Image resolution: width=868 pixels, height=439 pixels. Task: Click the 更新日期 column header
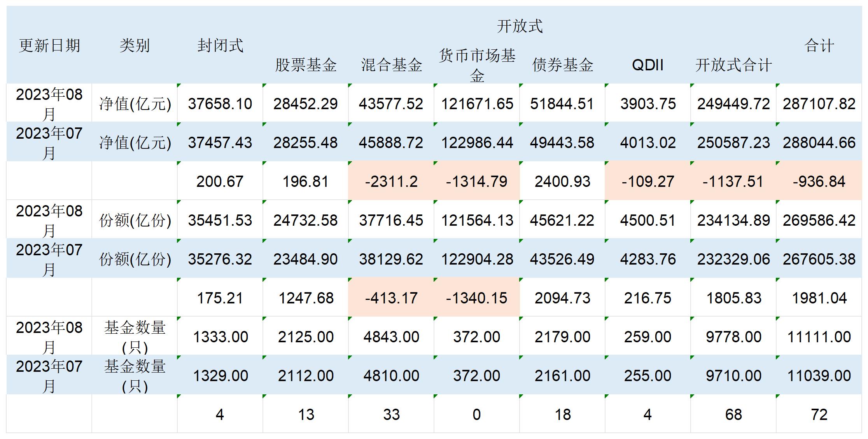49,46
